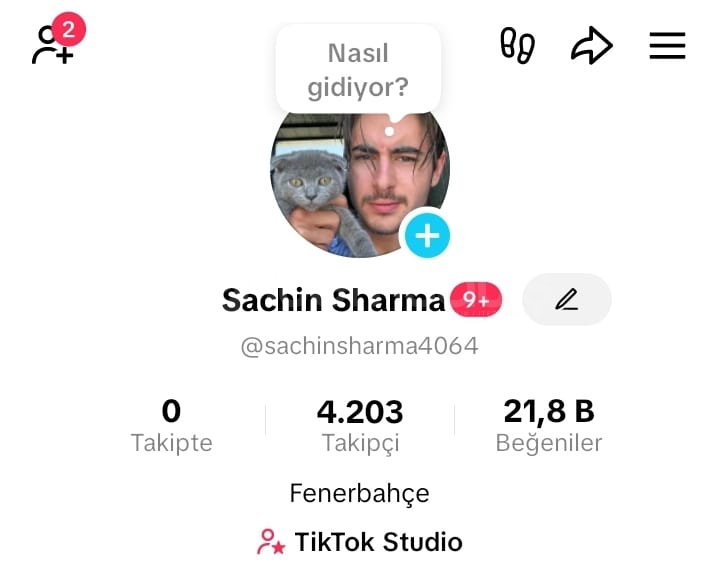Click the TikTok Studio person-star icon
Image resolution: width=720 pixels, height=576 pixels.
[271, 542]
